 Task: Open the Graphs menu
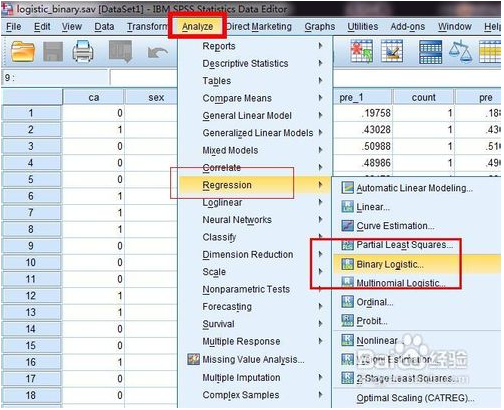pos(319,27)
